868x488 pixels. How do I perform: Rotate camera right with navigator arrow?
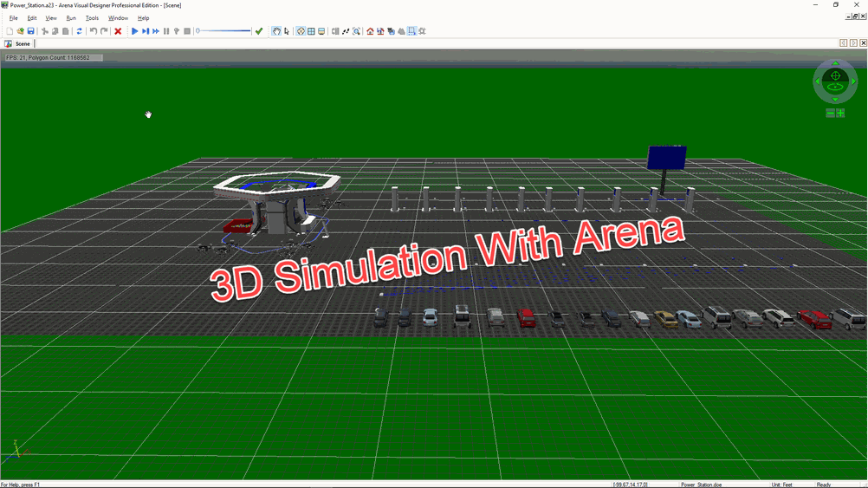(853, 81)
